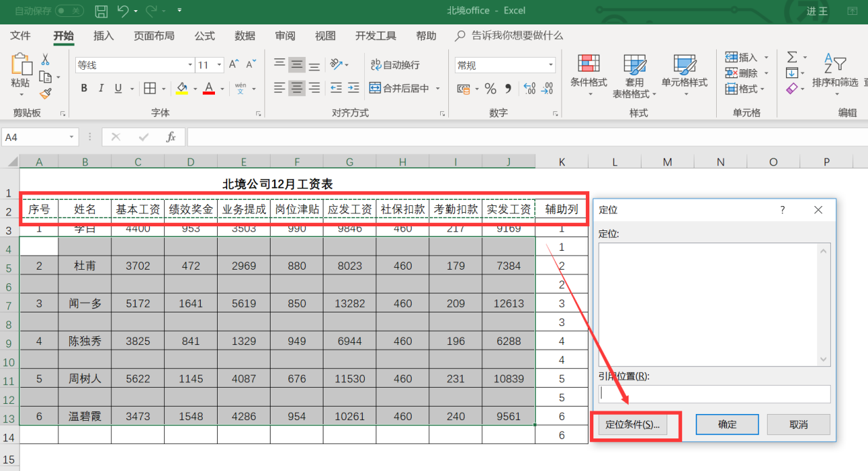The image size is (868, 471).
Task: Click the Format Painter brush icon
Action: pyautogui.click(x=45, y=94)
